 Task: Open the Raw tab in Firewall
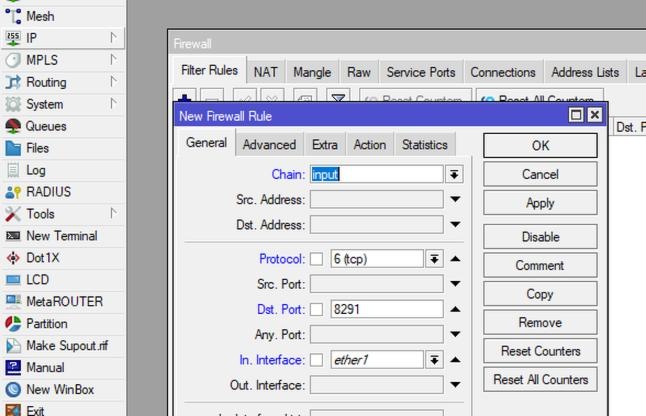pyautogui.click(x=359, y=72)
